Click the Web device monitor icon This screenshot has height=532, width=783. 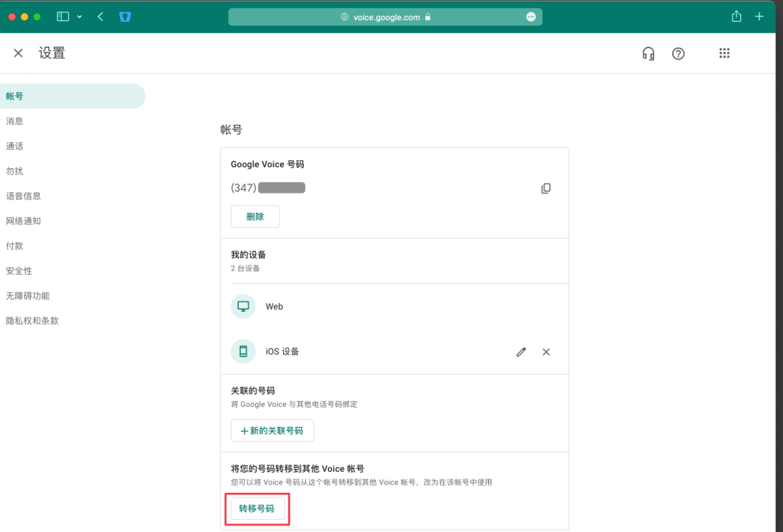coord(243,306)
